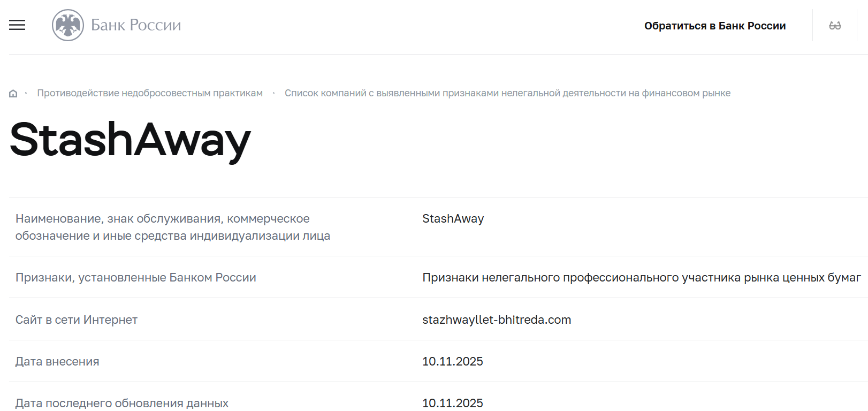Select the StashAway name value
Viewport: 868px width, 411px height.
pyautogui.click(x=453, y=218)
